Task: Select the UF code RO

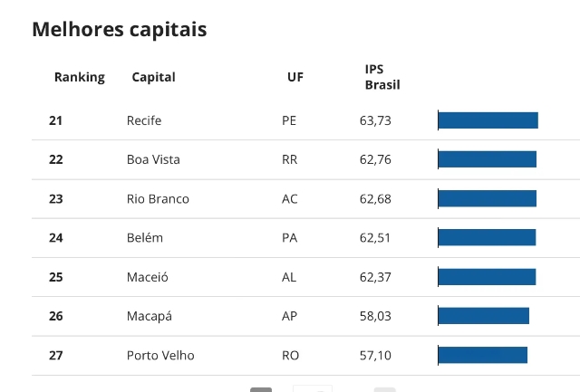Action: tap(290, 355)
